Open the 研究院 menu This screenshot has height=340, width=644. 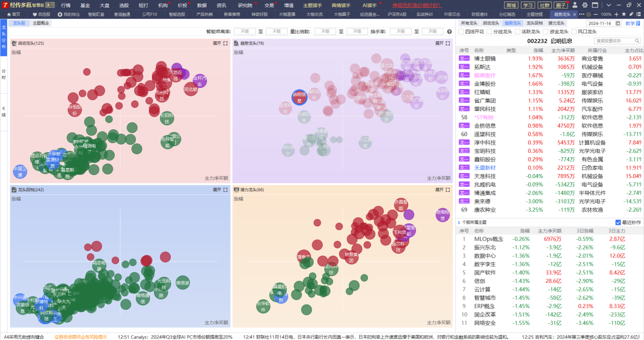[x=245, y=5]
